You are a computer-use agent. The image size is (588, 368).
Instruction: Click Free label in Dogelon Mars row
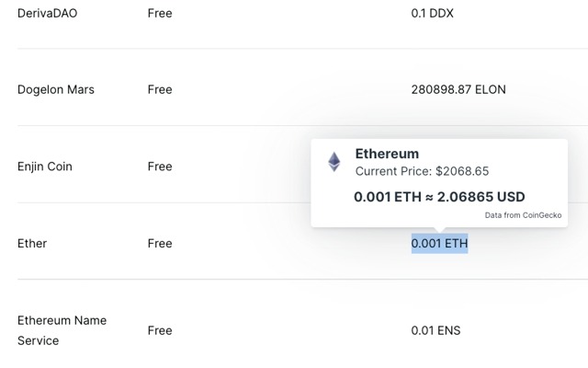coord(160,89)
